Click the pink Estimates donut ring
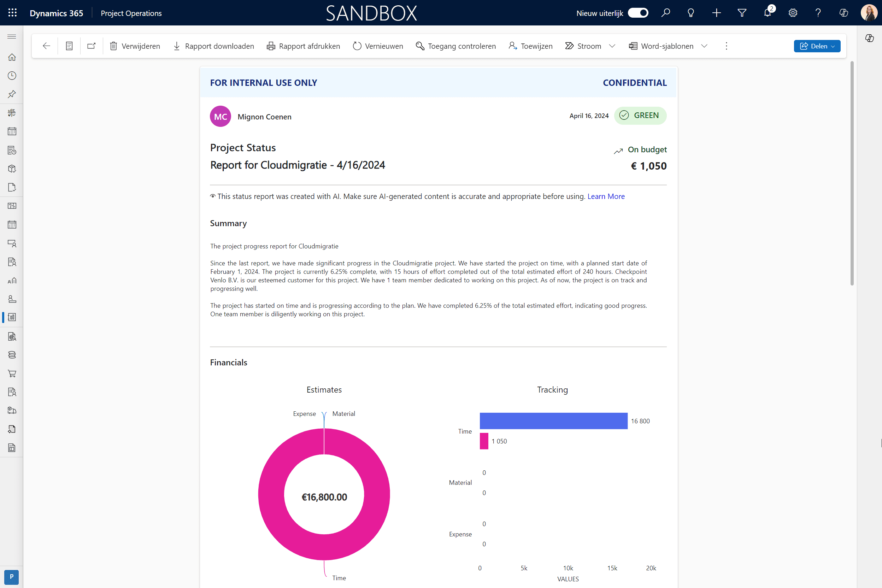Viewport: 882px width, 588px height. [x=272, y=495]
